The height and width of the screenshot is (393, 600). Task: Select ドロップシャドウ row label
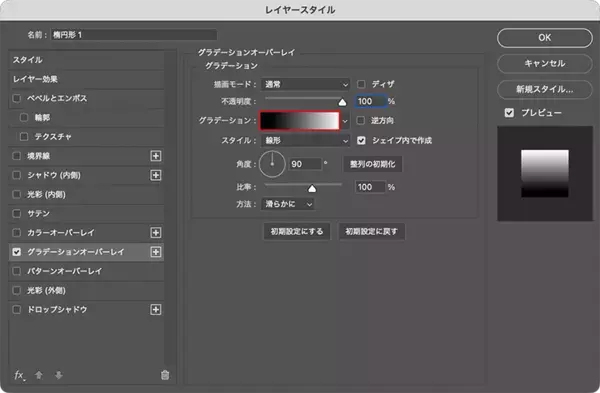pyautogui.click(x=57, y=310)
